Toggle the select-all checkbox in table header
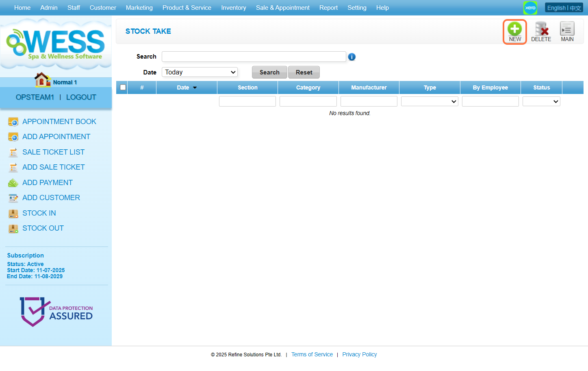588x371 pixels. pyautogui.click(x=123, y=87)
